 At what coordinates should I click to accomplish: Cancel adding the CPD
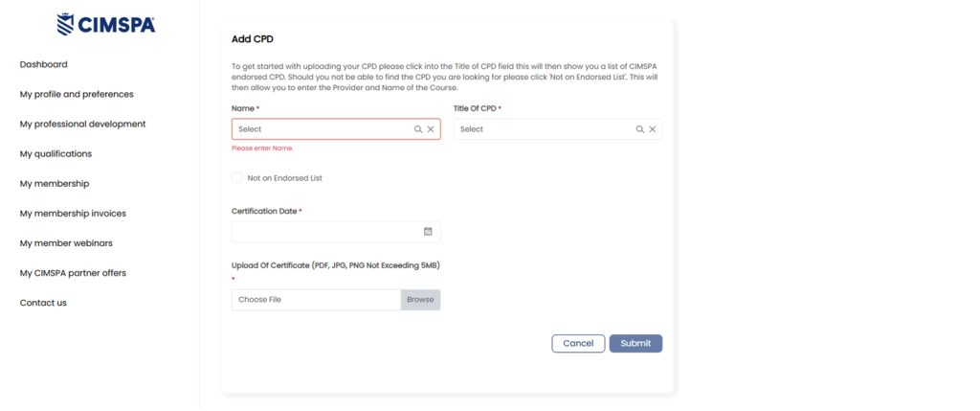578,343
